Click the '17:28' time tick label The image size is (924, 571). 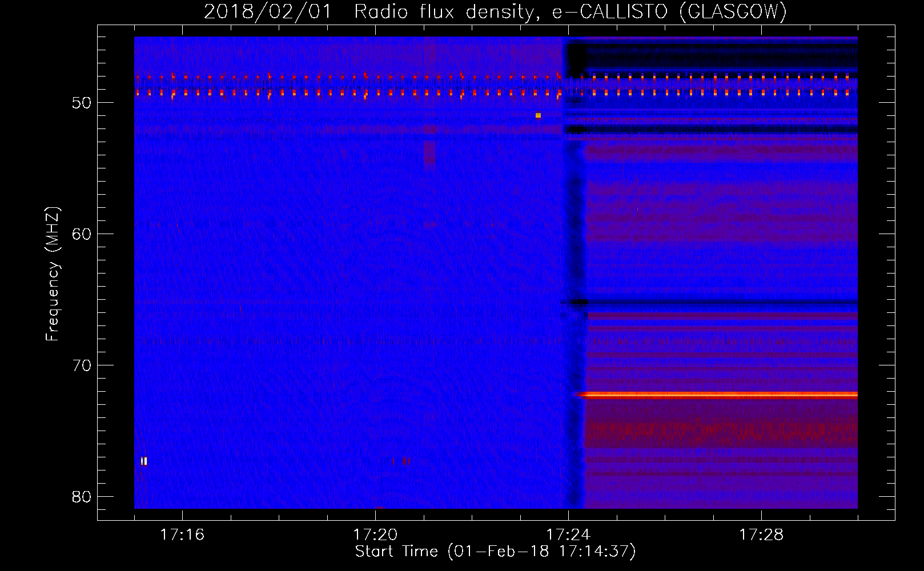click(761, 534)
